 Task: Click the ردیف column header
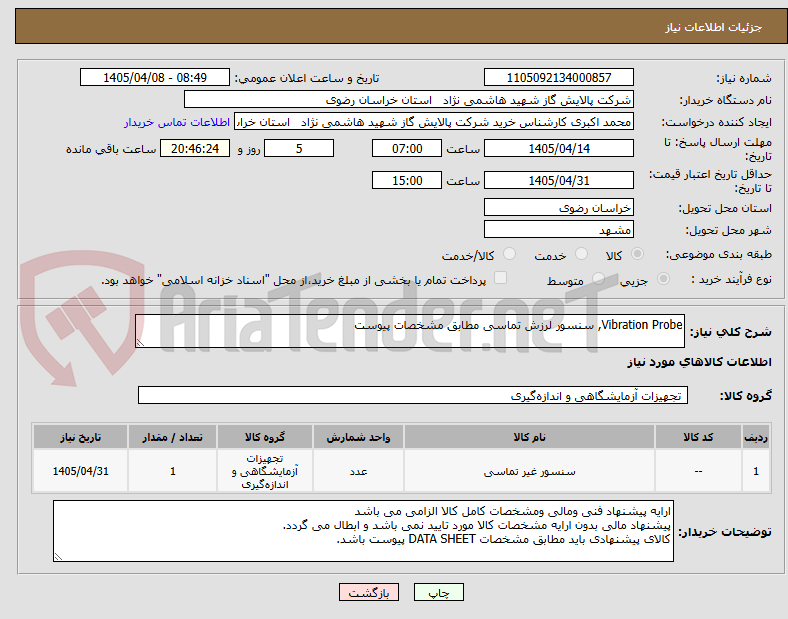[x=756, y=437]
